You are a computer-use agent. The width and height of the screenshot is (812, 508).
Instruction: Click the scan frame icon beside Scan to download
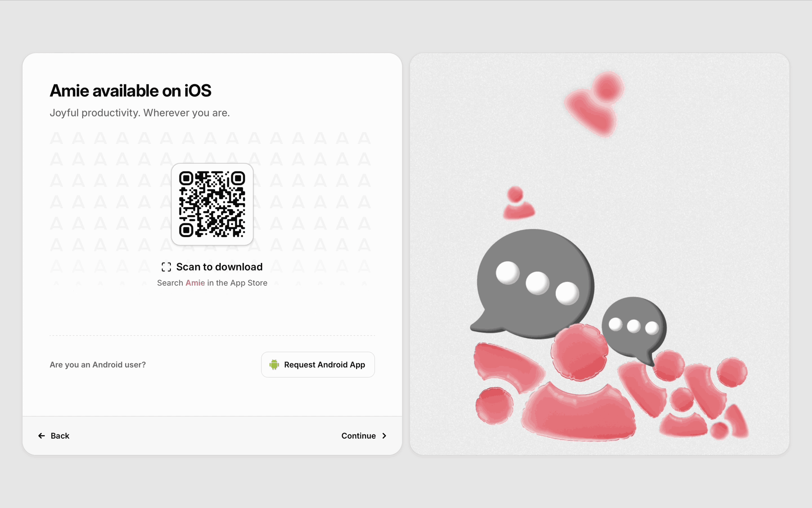(x=166, y=267)
